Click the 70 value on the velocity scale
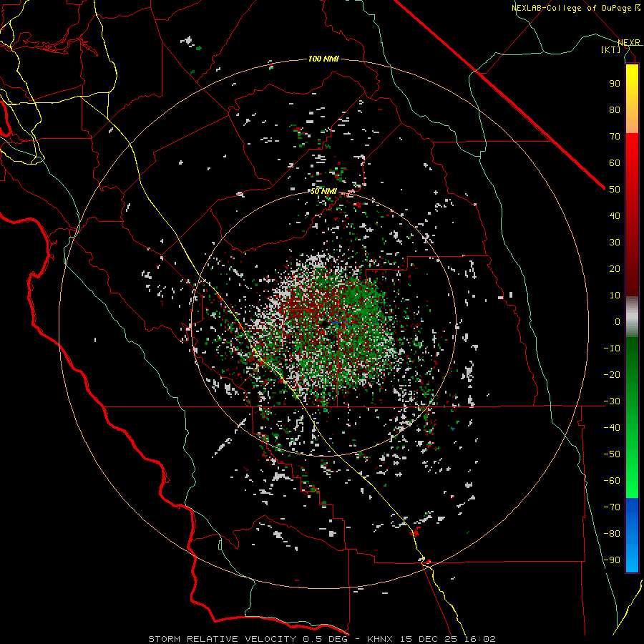Image resolution: width=644 pixels, height=644 pixels. click(x=615, y=137)
